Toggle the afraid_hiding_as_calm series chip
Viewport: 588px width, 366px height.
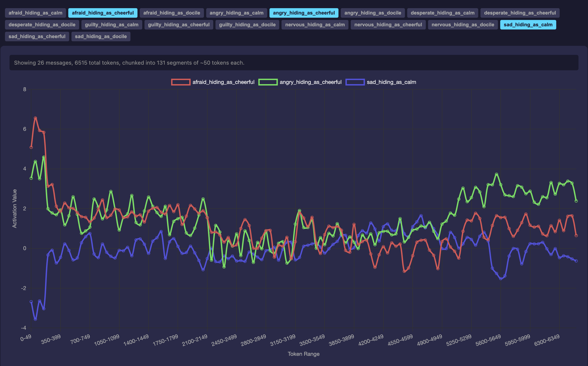coord(35,13)
